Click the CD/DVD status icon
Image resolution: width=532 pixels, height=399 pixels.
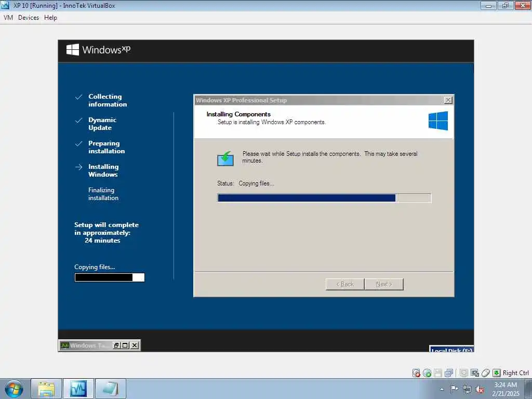coord(427,373)
